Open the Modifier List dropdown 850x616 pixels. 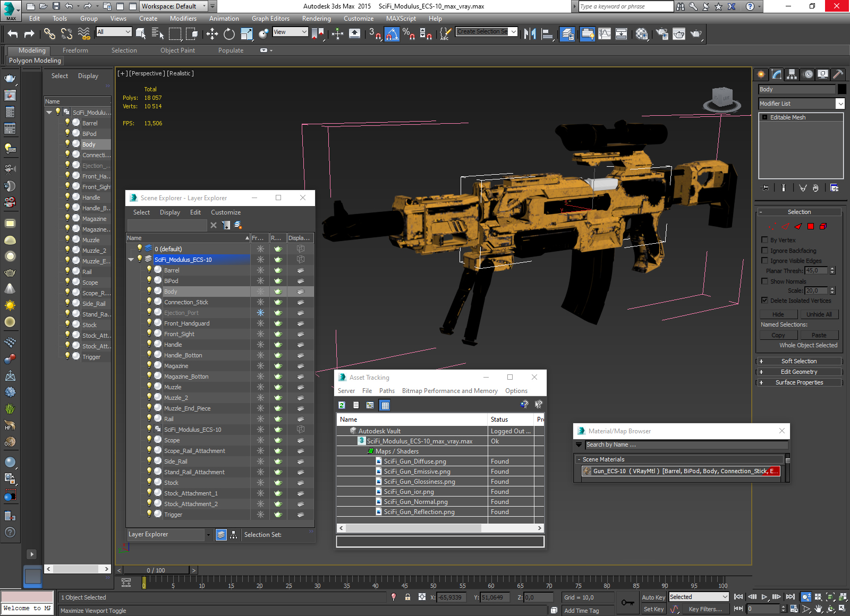[840, 104]
